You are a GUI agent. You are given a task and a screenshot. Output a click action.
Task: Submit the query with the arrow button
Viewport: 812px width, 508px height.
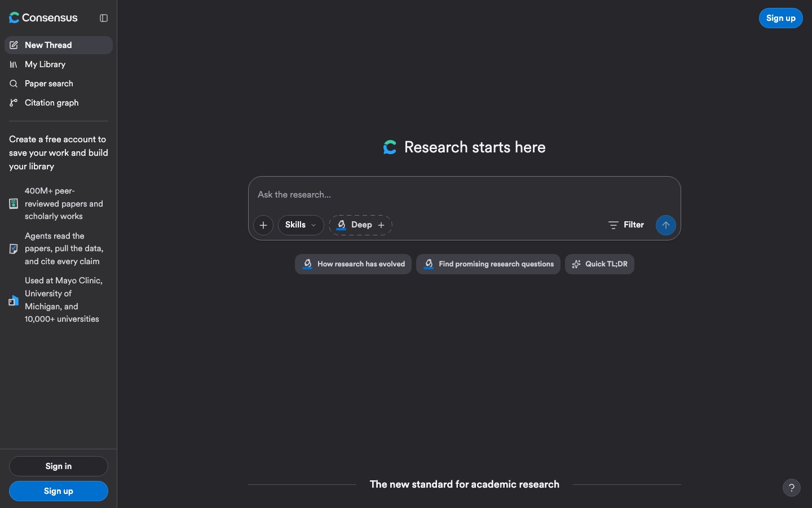tap(666, 225)
